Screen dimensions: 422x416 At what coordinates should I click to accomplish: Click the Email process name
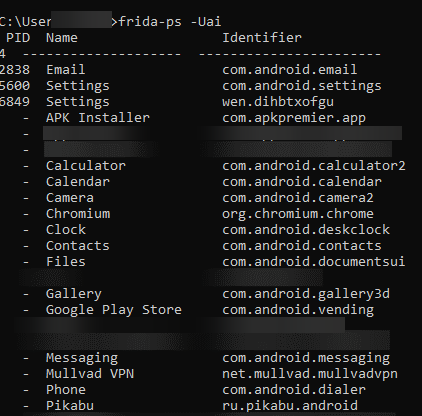pyautogui.click(x=66, y=70)
